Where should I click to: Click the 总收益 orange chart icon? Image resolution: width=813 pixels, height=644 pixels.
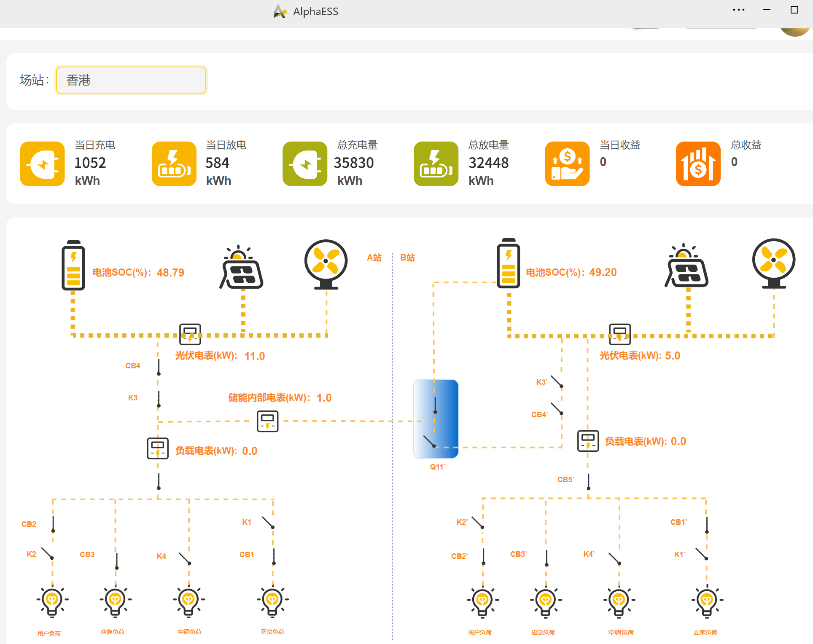click(x=698, y=164)
